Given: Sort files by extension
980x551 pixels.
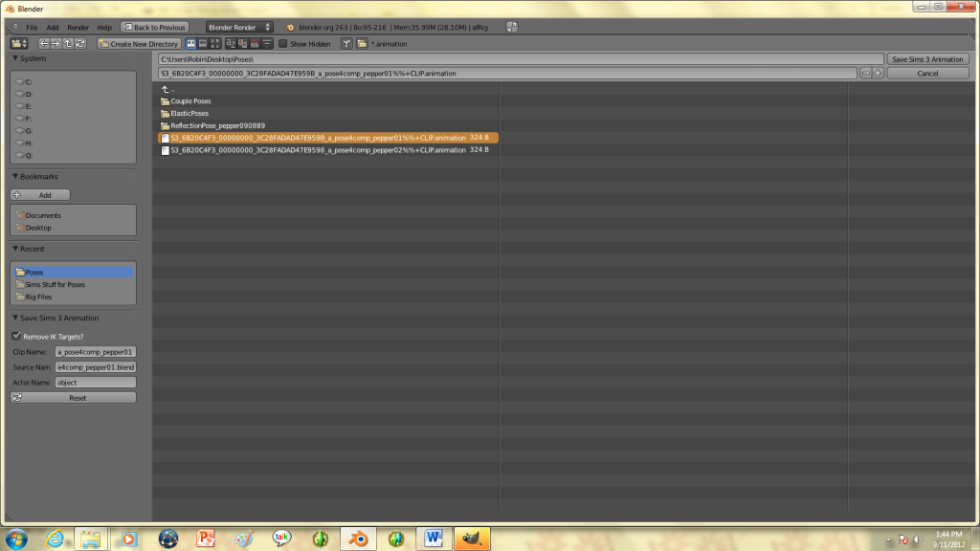Looking at the screenshot, I should tap(242, 44).
